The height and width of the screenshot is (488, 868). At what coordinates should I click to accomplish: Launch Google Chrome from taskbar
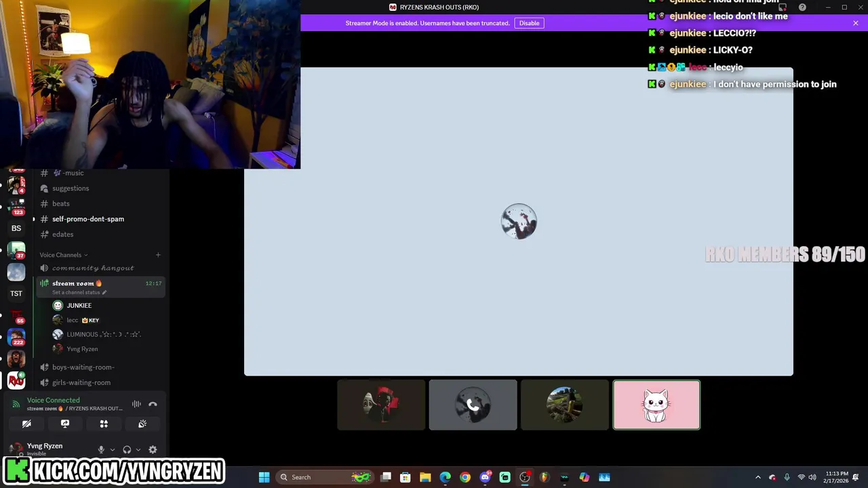click(x=465, y=477)
